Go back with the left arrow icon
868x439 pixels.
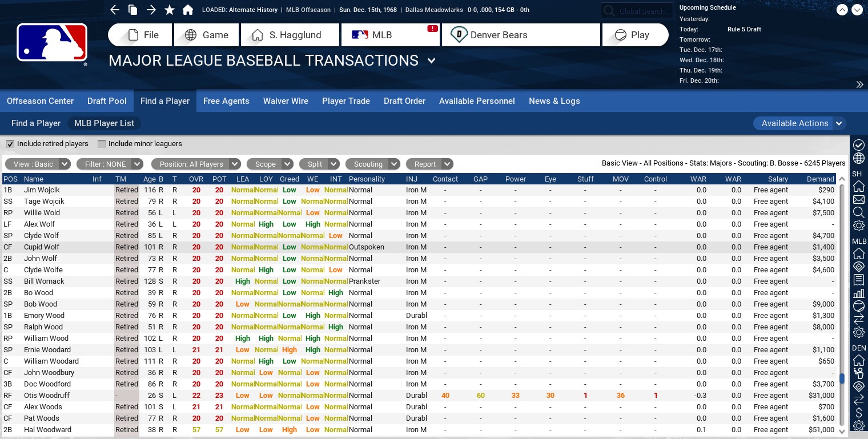(115, 10)
